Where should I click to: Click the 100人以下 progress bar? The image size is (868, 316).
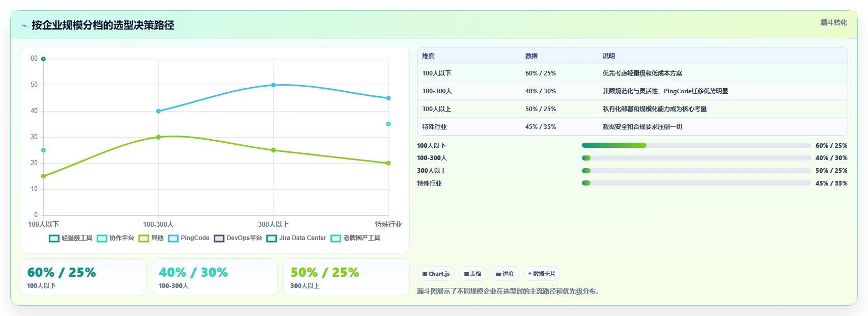696,145
